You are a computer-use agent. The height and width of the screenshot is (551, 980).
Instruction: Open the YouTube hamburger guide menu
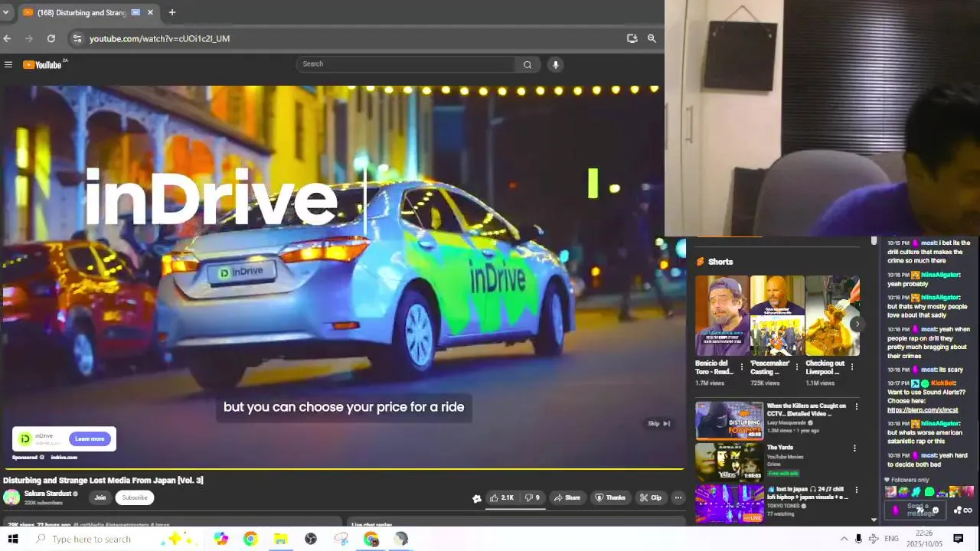tap(8, 64)
